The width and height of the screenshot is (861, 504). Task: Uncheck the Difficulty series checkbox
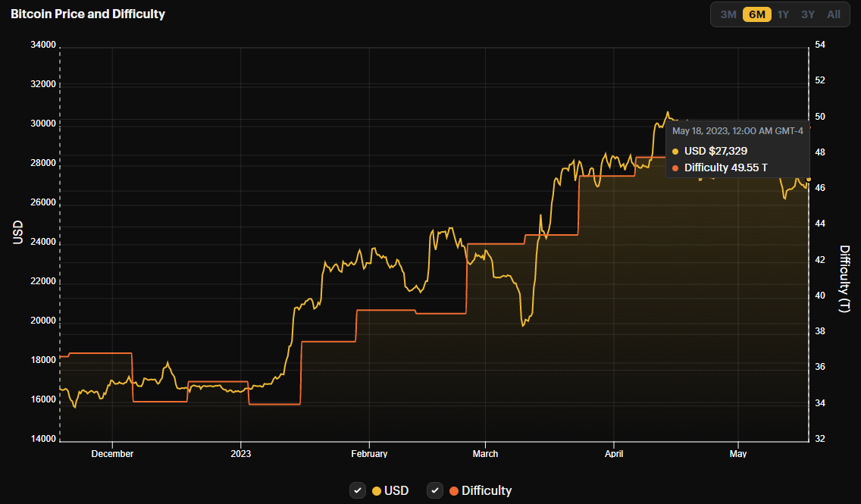pyautogui.click(x=435, y=490)
